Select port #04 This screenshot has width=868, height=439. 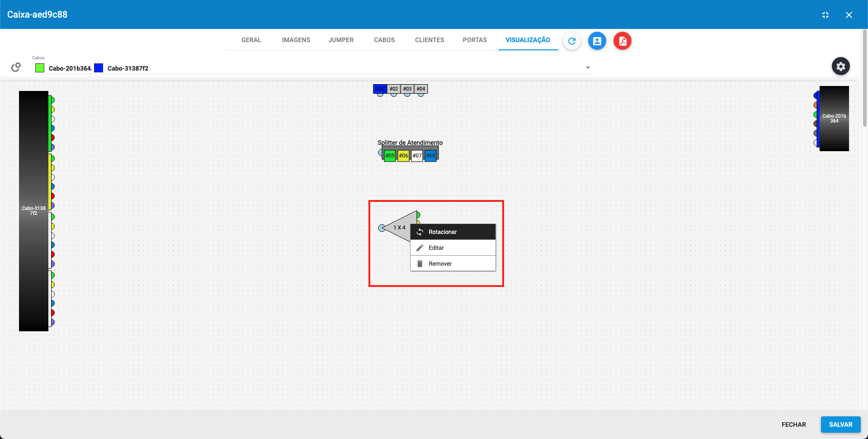(421, 89)
